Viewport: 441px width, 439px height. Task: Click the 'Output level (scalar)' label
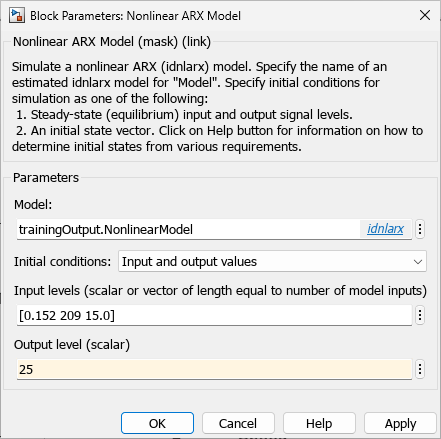point(72,344)
